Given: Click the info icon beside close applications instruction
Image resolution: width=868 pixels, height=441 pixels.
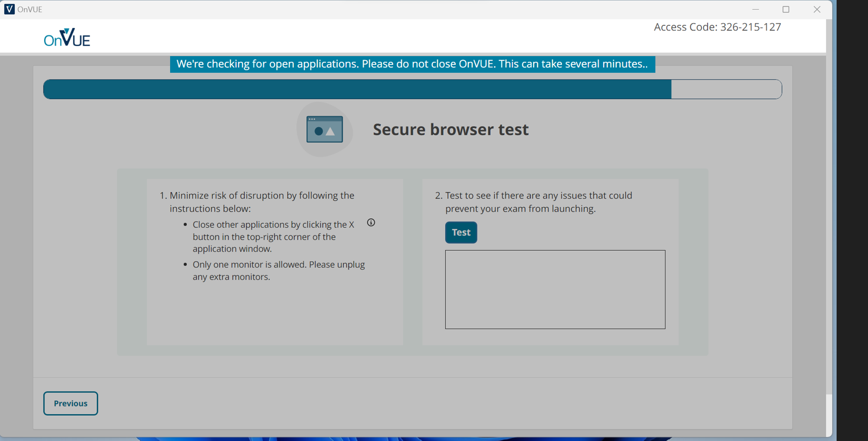Looking at the screenshot, I should click(371, 223).
